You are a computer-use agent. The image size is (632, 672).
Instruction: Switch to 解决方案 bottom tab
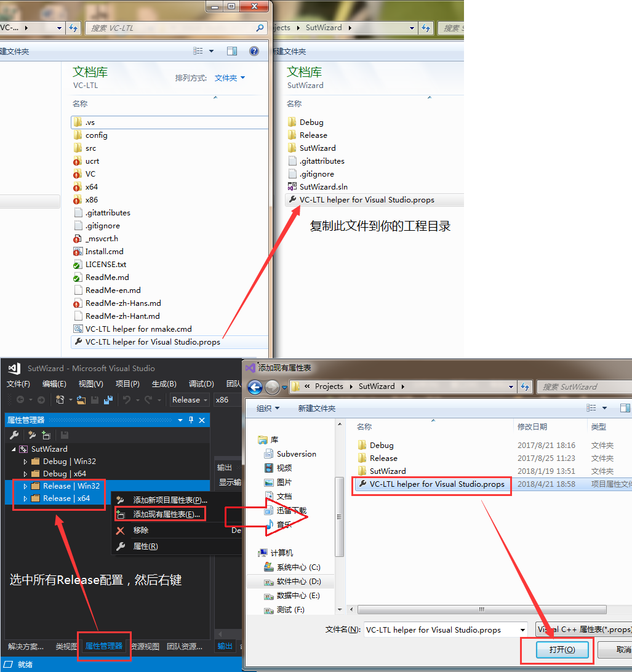(26, 647)
